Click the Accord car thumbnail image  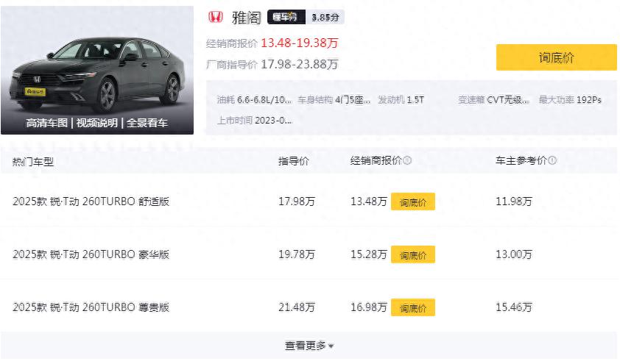pos(97,66)
